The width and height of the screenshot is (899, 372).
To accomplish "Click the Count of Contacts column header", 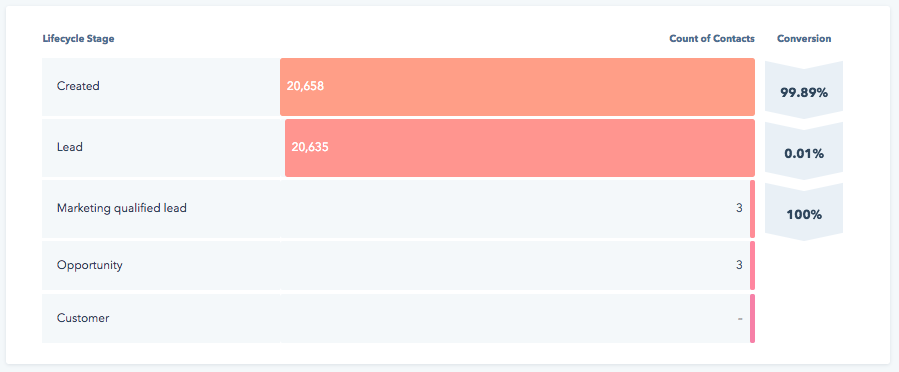I will point(712,39).
